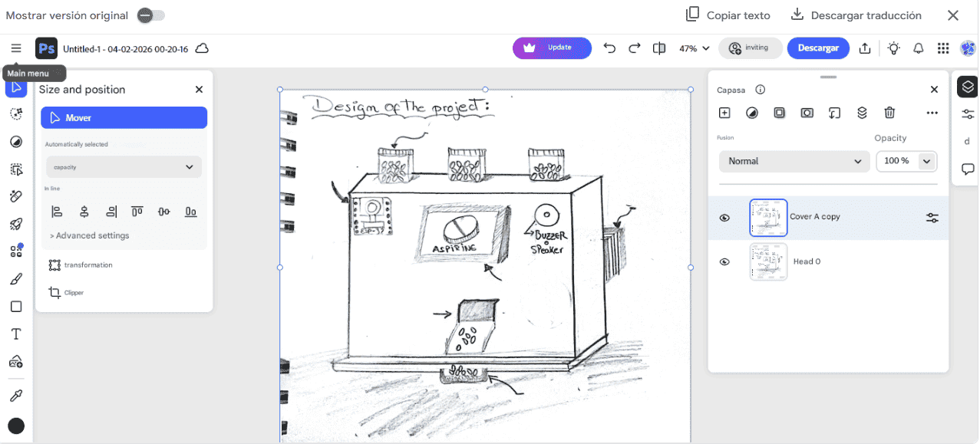
Task: Open the Normal blend mode dropdown
Action: [795, 161]
